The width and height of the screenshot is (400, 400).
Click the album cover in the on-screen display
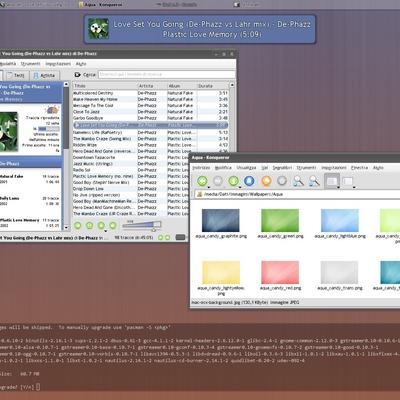(98, 29)
